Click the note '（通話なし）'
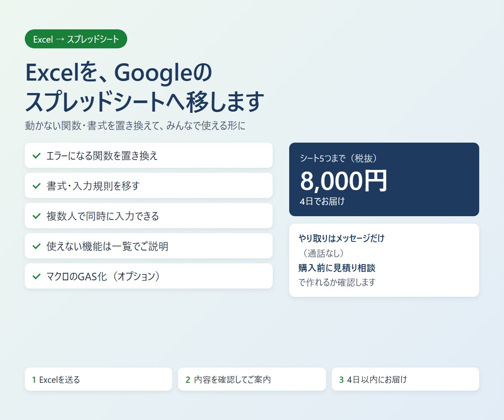This screenshot has width=504, height=420. [323, 253]
